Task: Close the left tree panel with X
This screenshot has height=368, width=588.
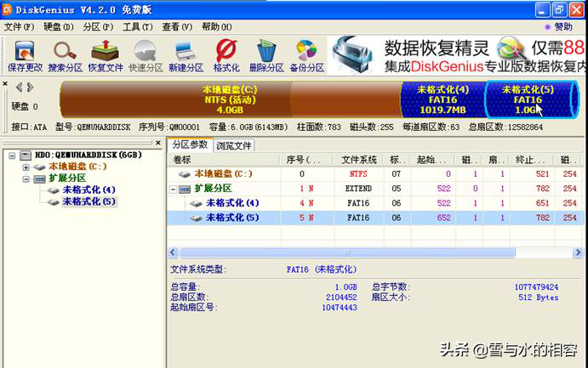Action: [158, 143]
